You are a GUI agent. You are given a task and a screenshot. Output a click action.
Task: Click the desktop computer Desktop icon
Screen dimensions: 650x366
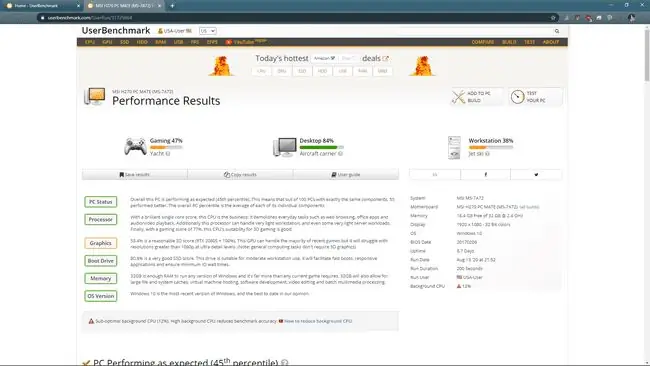click(x=284, y=147)
